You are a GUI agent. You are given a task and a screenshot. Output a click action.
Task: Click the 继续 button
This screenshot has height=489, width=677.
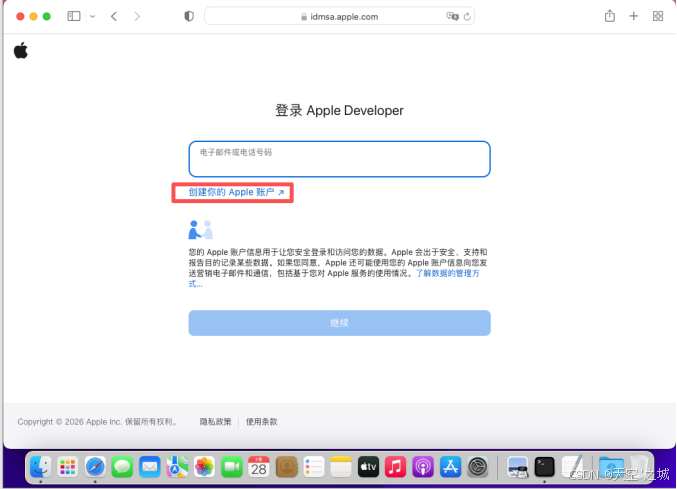coord(339,323)
